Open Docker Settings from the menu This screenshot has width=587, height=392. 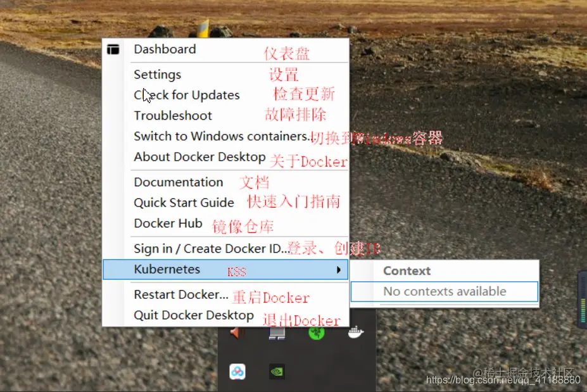click(x=225, y=75)
